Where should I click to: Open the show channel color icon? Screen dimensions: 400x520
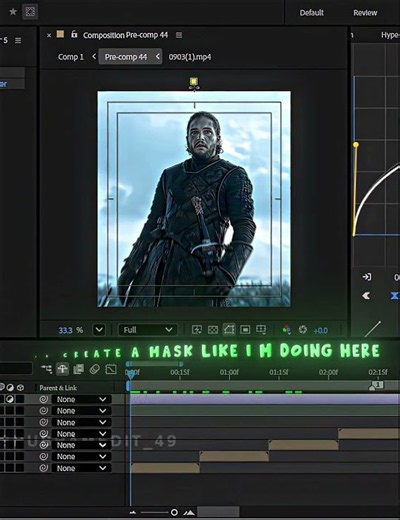point(286,330)
